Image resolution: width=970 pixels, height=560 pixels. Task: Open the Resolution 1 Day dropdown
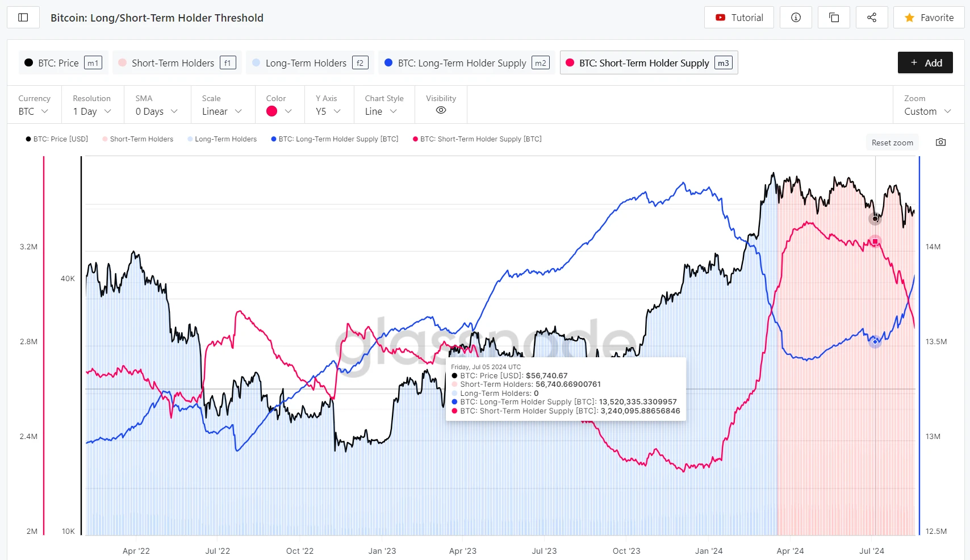92,111
